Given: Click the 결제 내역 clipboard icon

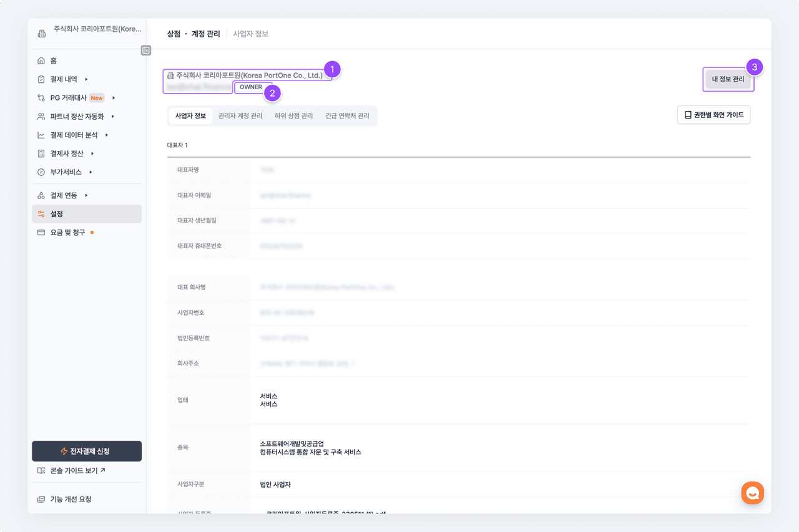Looking at the screenshot, I should [41, 79].
